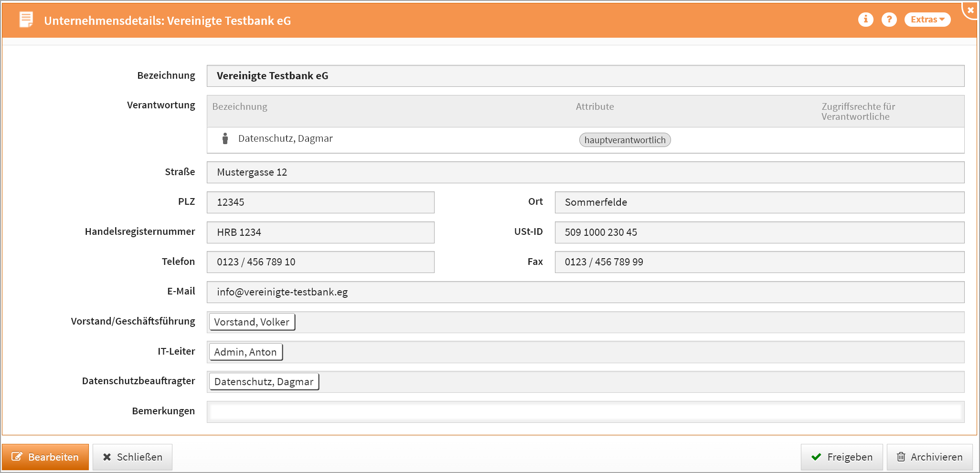Click the person icon next to Datenschutz, Dagmar
Image resolution: width=980 pixels, height=473 pixels.
click(x=225, y=139)
